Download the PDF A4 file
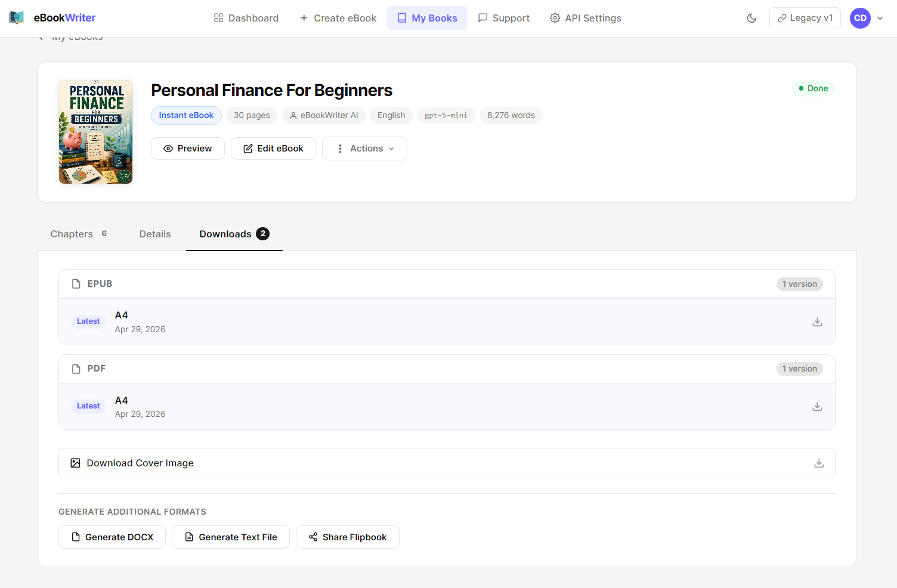The width and height of the screenshot is (897, 588). (x=817, y=406)
